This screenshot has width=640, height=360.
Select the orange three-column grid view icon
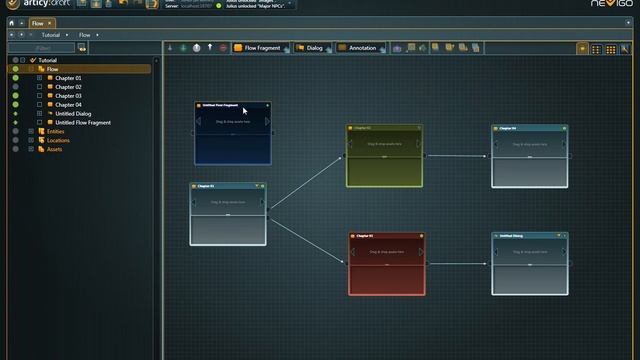pyautogui.click(x=611, y=49)
